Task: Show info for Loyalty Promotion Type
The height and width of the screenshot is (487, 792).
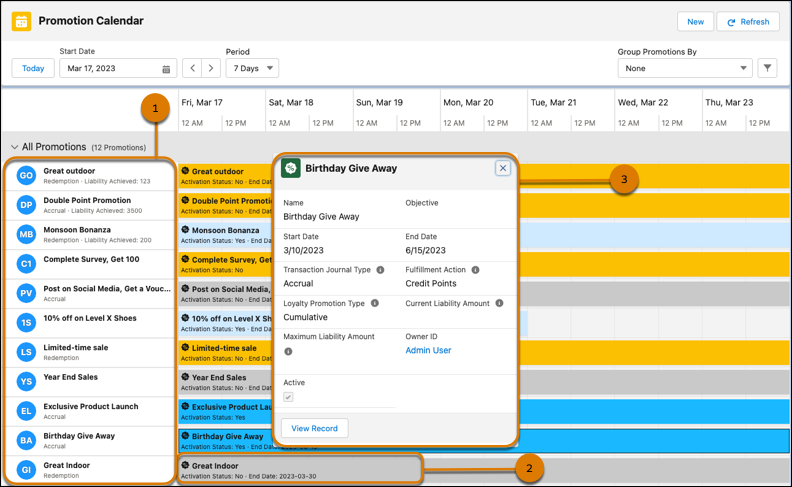Action: (375, 303)
